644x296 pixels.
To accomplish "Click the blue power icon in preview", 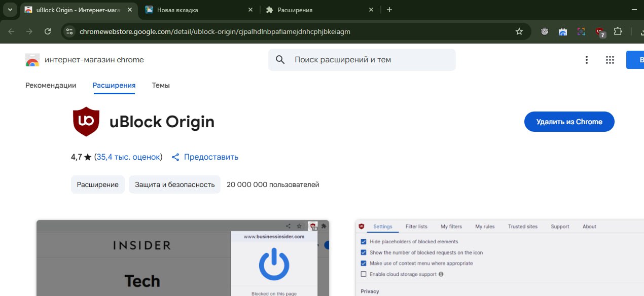I will [x=274, y=264].
